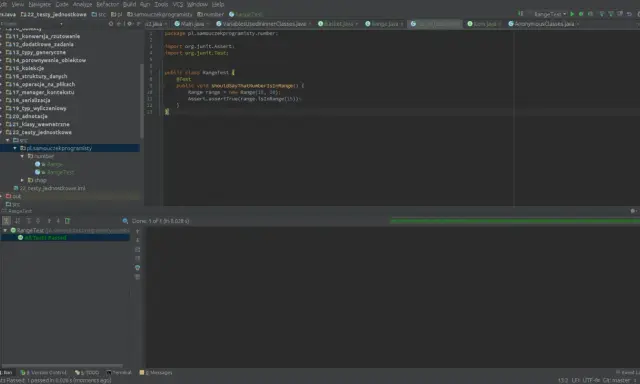
Task: Select 22_testy_jednostkowe breadcrumb in navigation bar
Action: pos(53,14)
